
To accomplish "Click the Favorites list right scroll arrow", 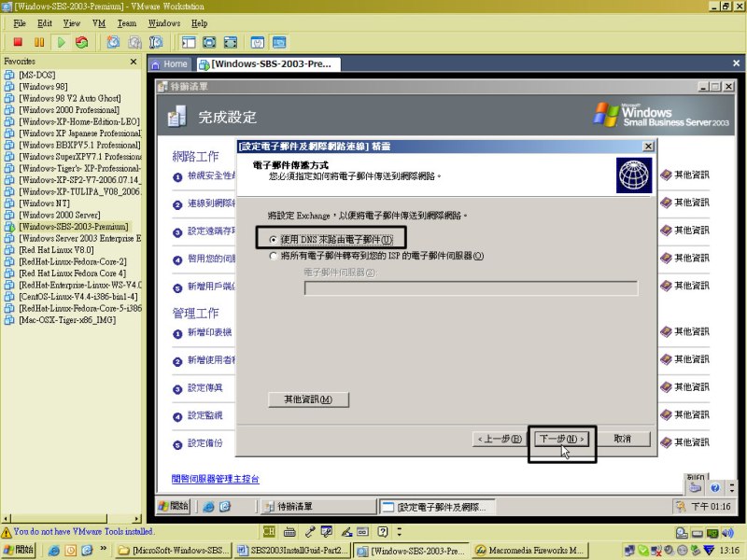I will click(137, 519).
